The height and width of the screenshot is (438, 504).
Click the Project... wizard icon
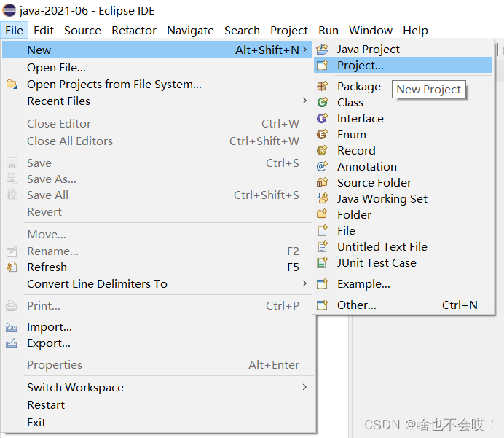[x=322, y=66]
